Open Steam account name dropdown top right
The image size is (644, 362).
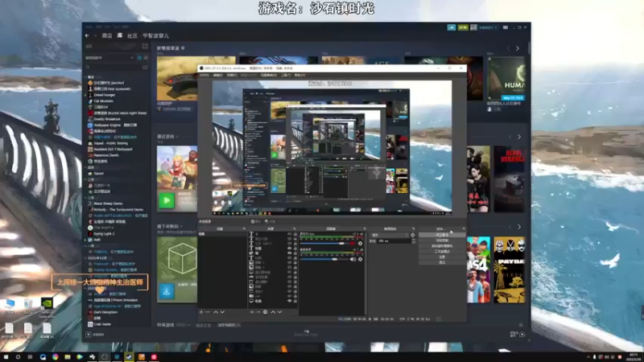click(x=488, y=27)
